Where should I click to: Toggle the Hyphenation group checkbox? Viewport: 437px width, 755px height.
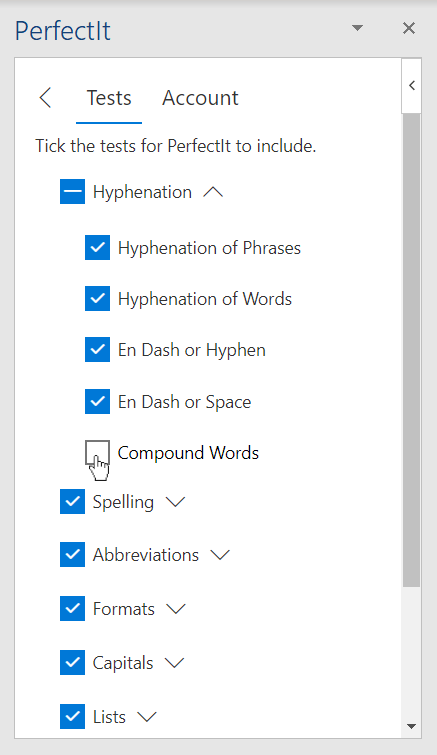pos(73,192)
